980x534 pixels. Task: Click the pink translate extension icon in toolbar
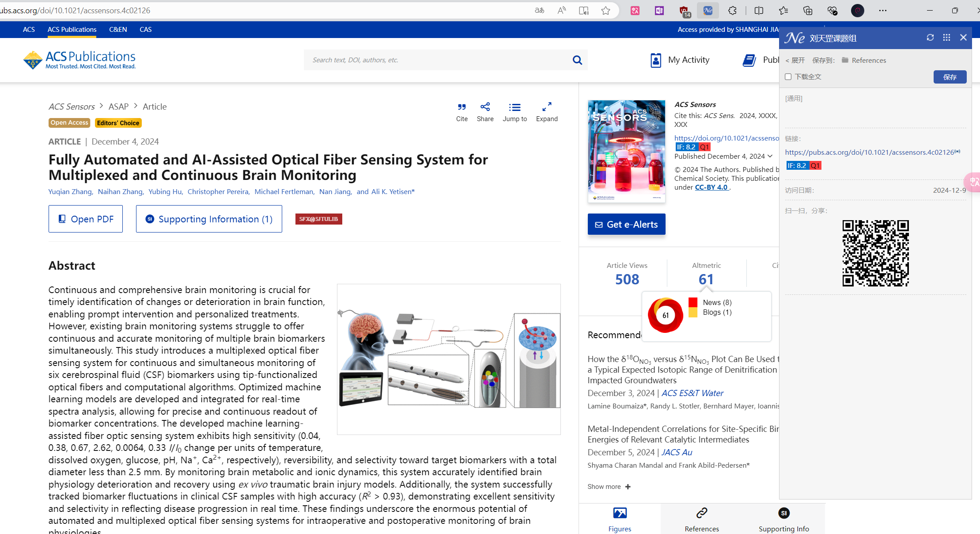click(x=635, y=11)
